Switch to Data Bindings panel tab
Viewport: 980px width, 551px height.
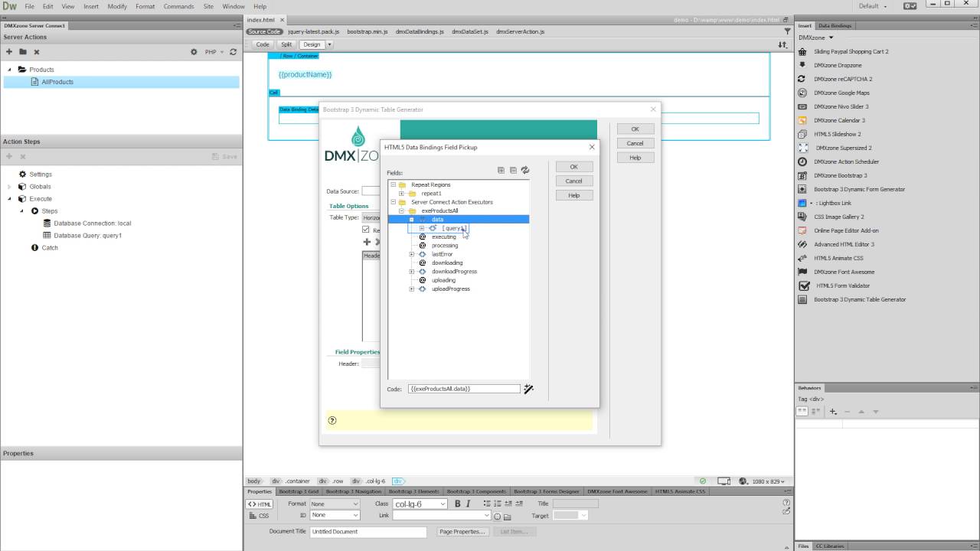835,25
